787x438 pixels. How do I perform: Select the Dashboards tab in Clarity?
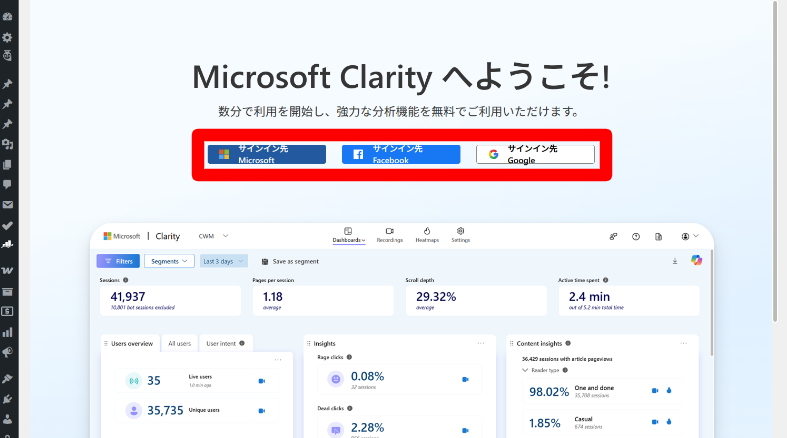click(x=348, y=235)
